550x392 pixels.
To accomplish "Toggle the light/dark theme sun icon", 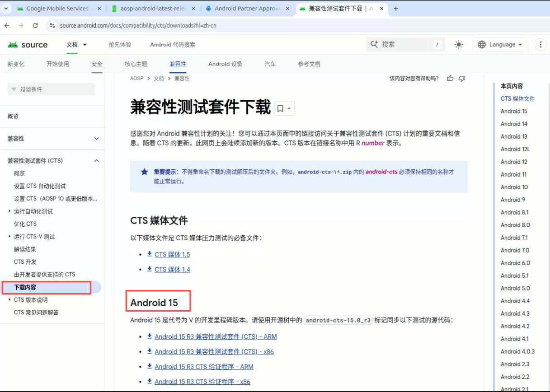I will 459,44.
